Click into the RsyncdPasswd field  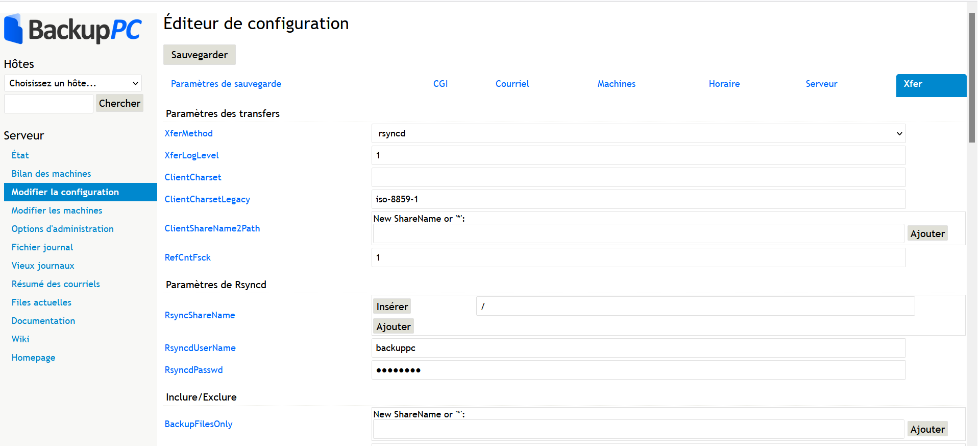click(638, 370)
